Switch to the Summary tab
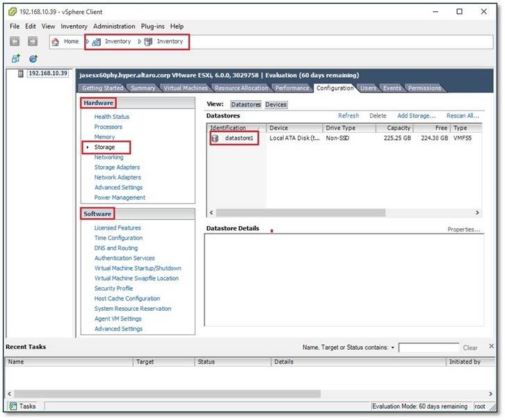This screenshot has width=505, height=420. click(x=143, y=88)
